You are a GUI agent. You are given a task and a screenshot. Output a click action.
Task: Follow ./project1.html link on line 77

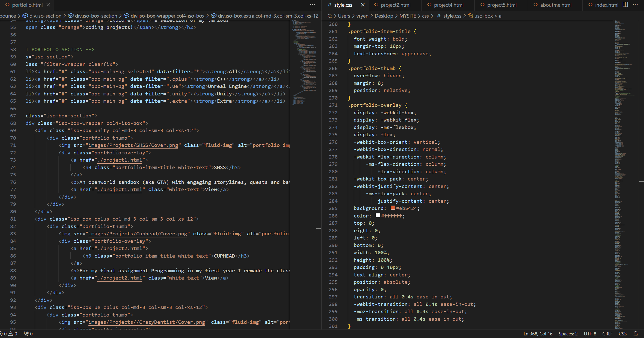[x=120, y=190]
